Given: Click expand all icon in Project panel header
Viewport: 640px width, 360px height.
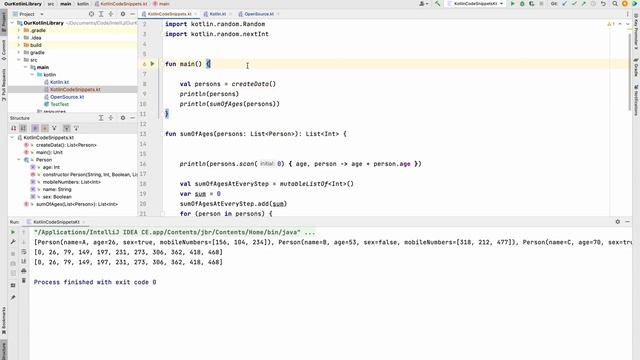Looking at the screenshot, I should [101, 14].
